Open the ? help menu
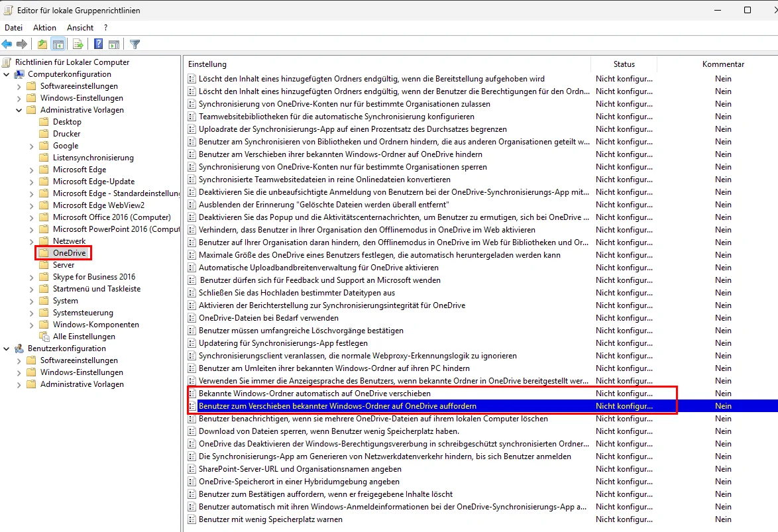 coord(105,28)
